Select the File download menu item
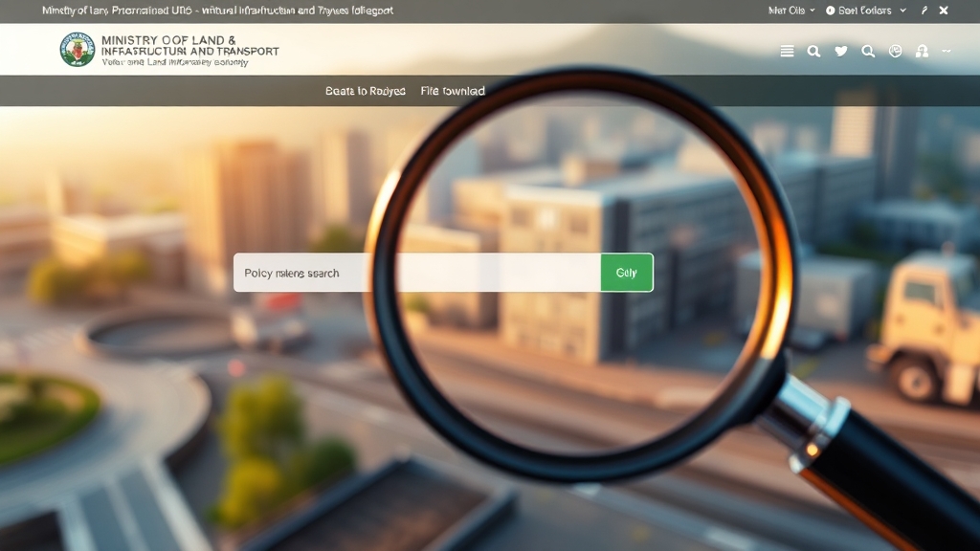The image size is (980, 551). 453,91
